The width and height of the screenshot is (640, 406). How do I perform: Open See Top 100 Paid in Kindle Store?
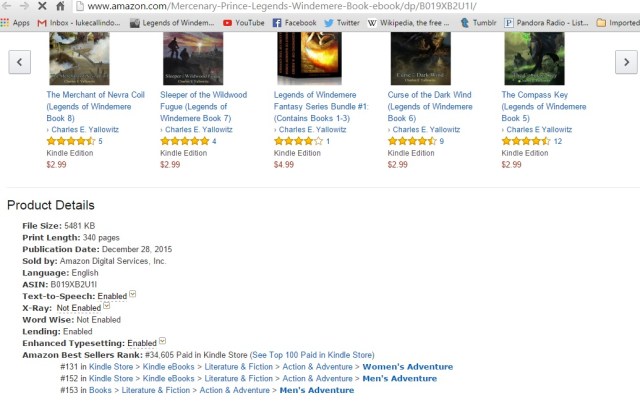312,355
